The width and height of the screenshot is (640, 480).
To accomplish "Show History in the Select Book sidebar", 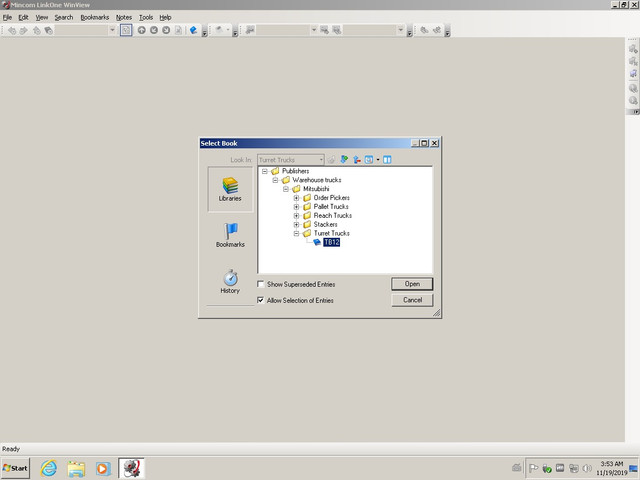I will click(230, 282).
